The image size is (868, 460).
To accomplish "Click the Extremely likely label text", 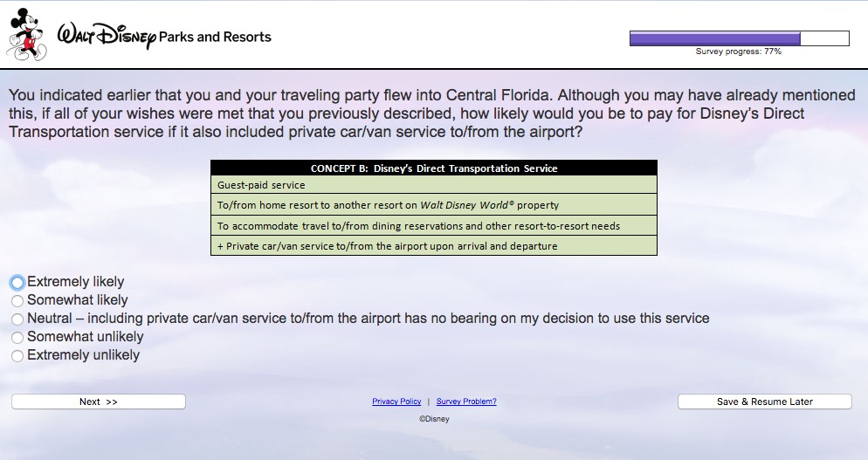I will click(x=76, y=282).
